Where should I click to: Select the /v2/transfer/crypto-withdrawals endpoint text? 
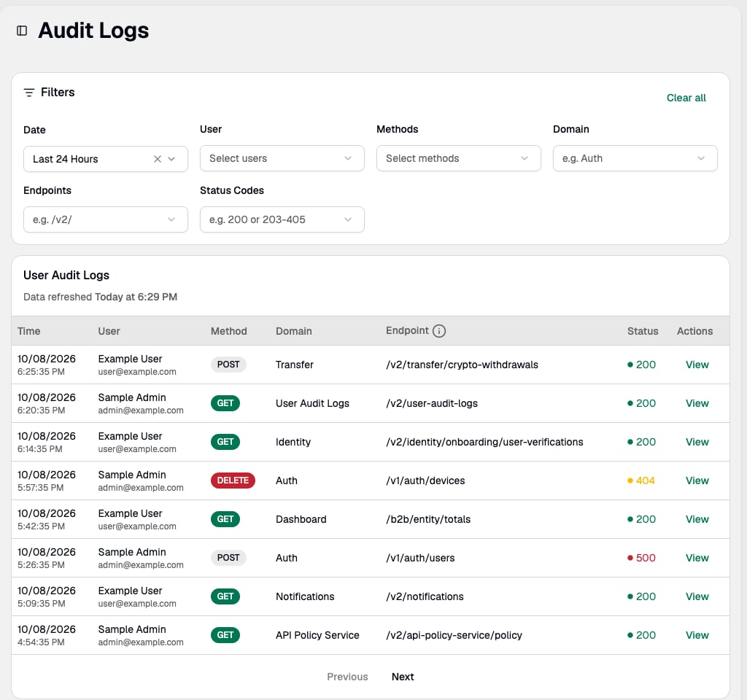click(x=462, y=365)
